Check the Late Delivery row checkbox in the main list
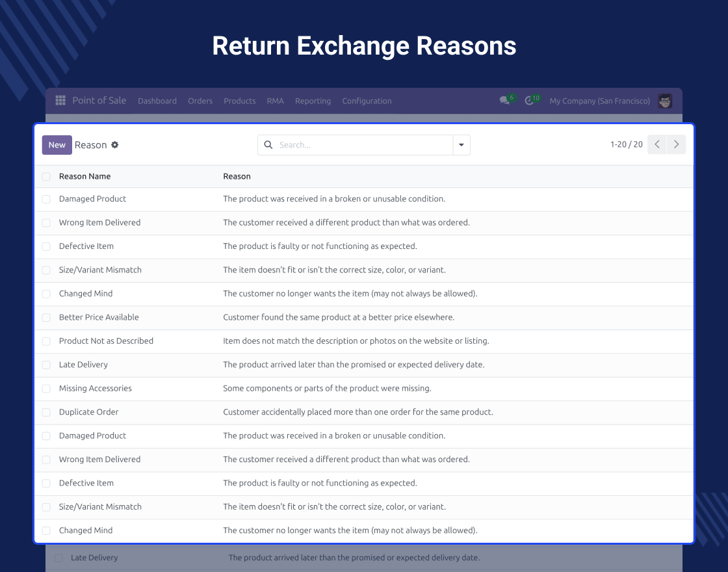 point(46,365)
